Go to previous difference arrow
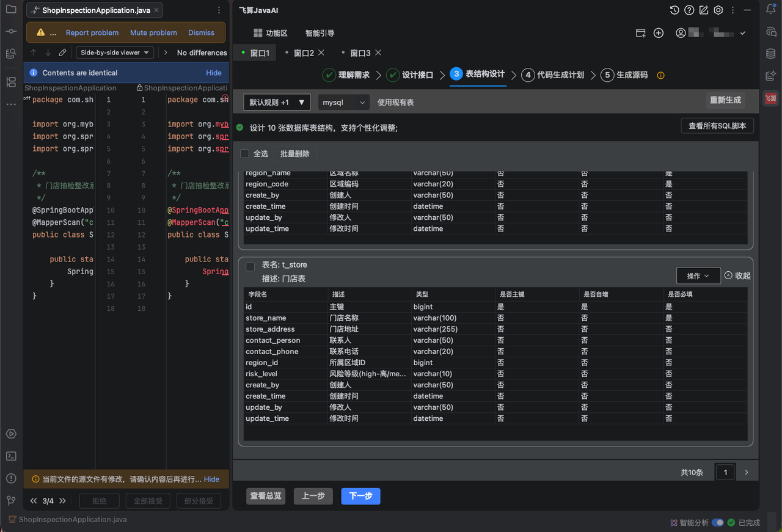The height and width of the screenshot is (532, 782). click(x=34, y=53)
